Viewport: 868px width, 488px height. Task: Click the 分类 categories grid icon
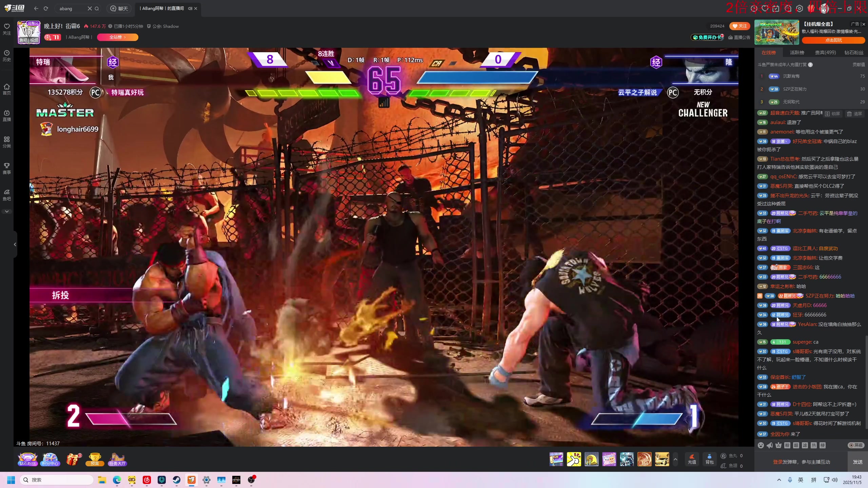click(x=7, y=142)
